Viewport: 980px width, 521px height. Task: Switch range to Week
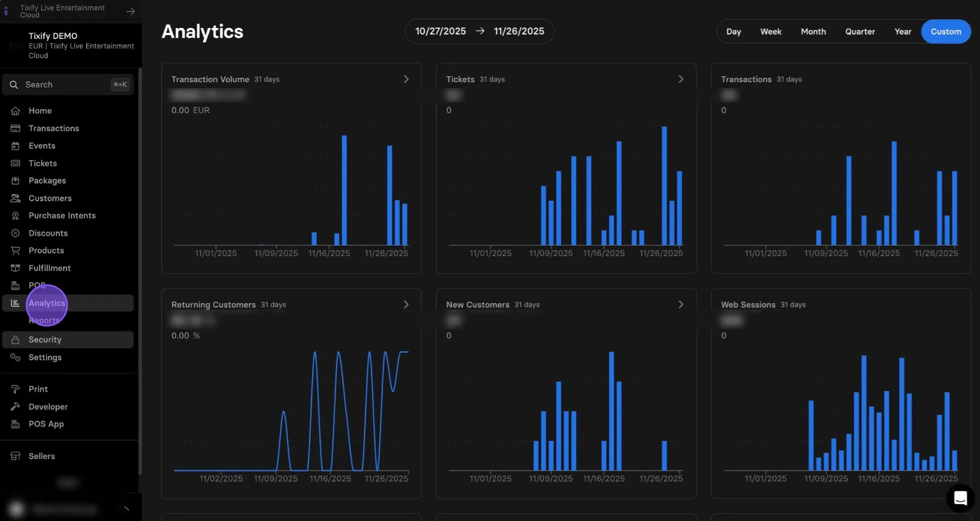tap(771, 32)
